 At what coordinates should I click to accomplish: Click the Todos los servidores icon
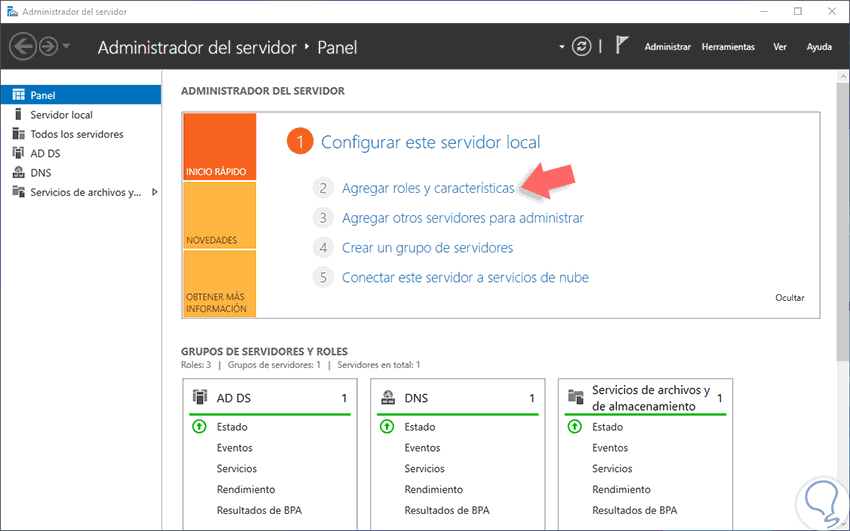coord(18,134)
